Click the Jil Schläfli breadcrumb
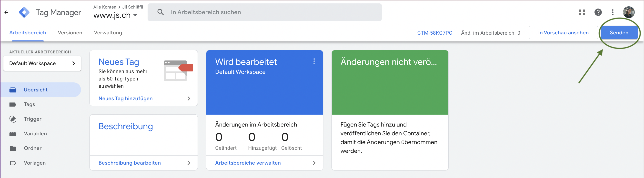 [x=132, y=7]
